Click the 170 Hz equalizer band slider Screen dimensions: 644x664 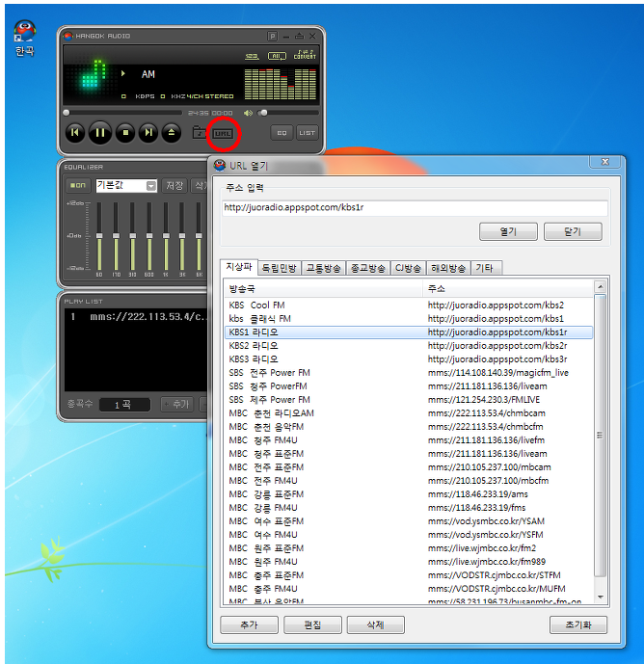point(116,236)
